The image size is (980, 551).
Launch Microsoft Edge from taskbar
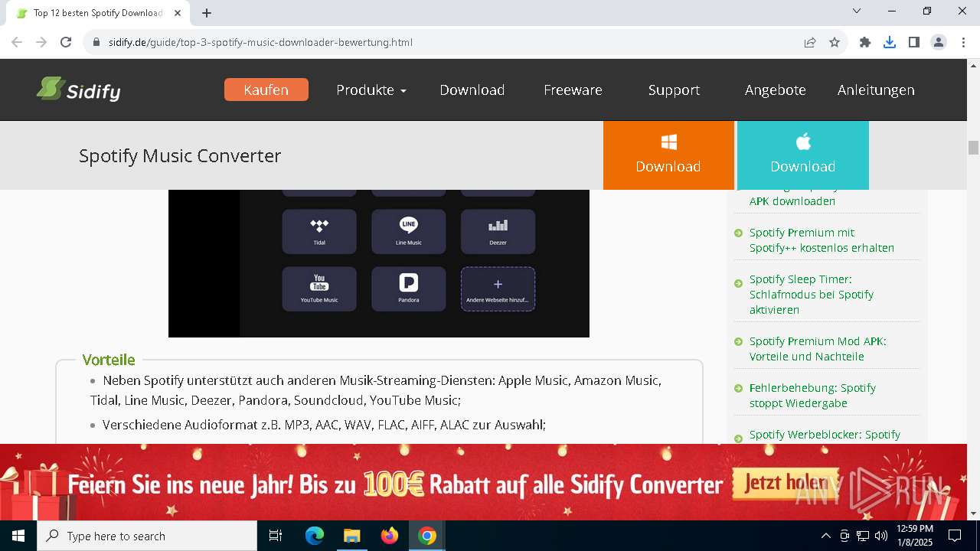[315, 536]
